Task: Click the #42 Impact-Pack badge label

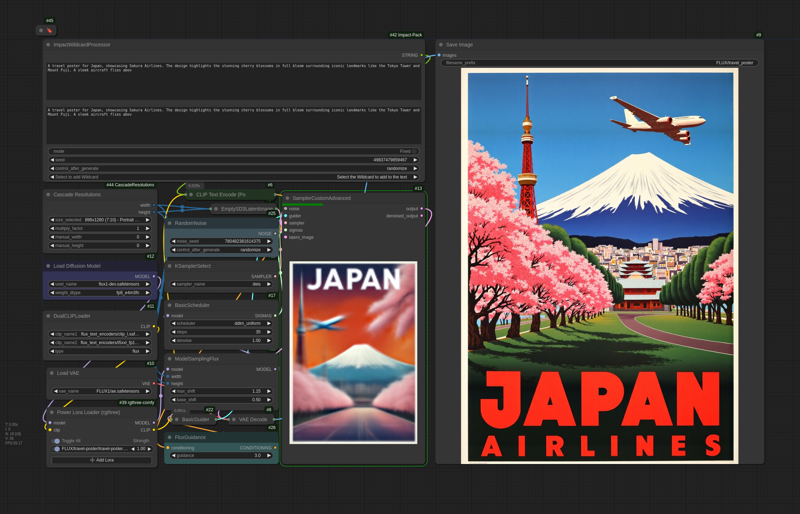Action: point(406,35)
